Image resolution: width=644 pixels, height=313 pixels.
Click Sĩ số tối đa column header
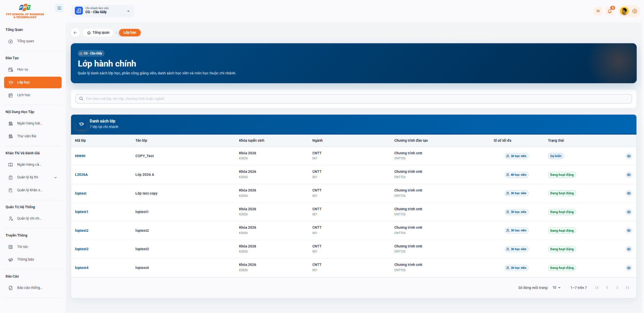(502, 141)
